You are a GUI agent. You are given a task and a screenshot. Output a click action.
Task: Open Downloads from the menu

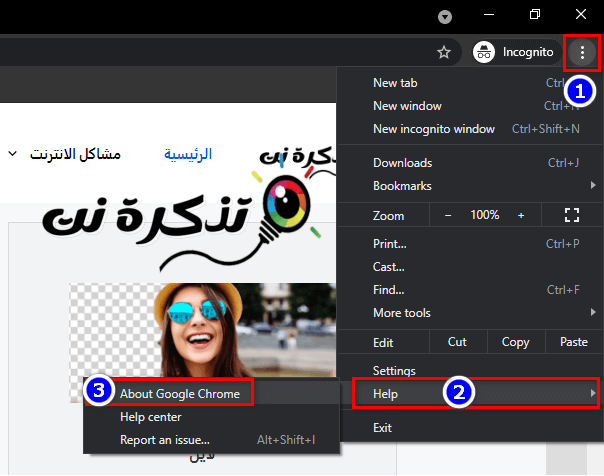coord(469,163)
